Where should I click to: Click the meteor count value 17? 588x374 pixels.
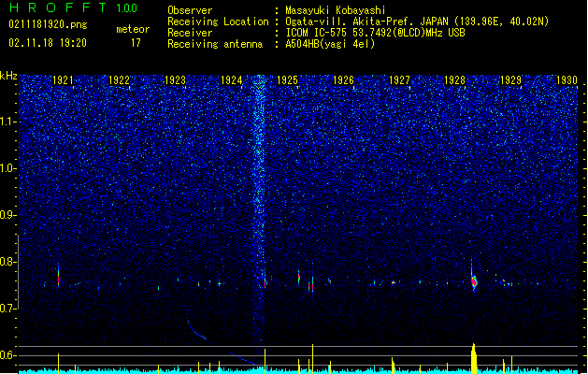click(136, 43)
